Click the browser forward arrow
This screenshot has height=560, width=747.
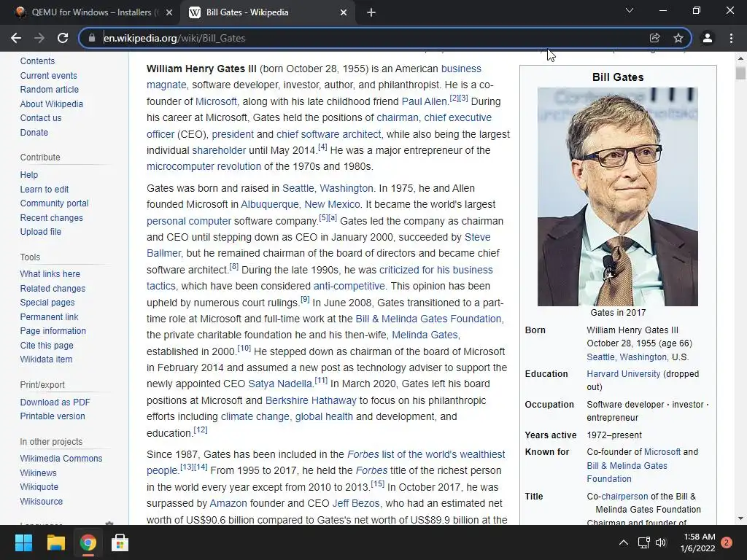(x=39, y=38)
